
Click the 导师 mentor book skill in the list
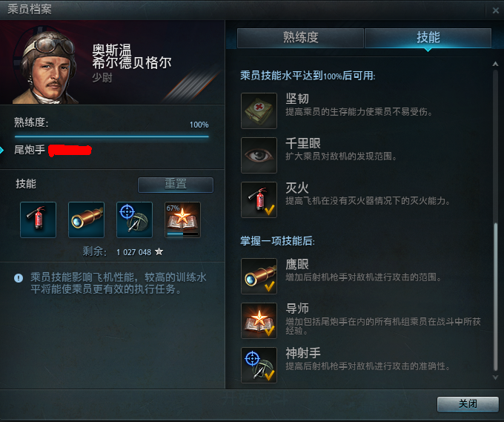click(x=259, y=320)
